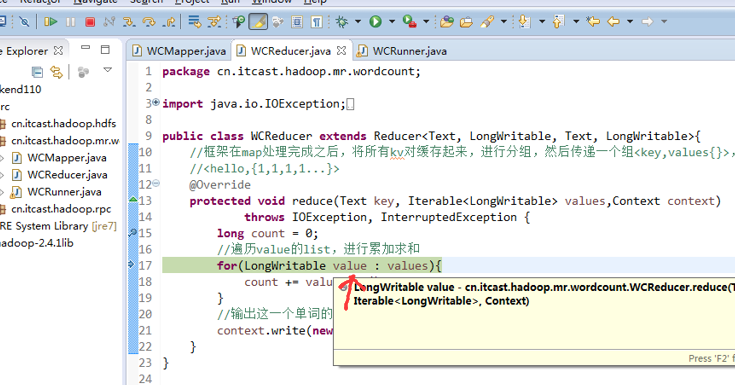Resume the debug session
The height and width of the screenshot is (385, 735).
coord(50,22)
